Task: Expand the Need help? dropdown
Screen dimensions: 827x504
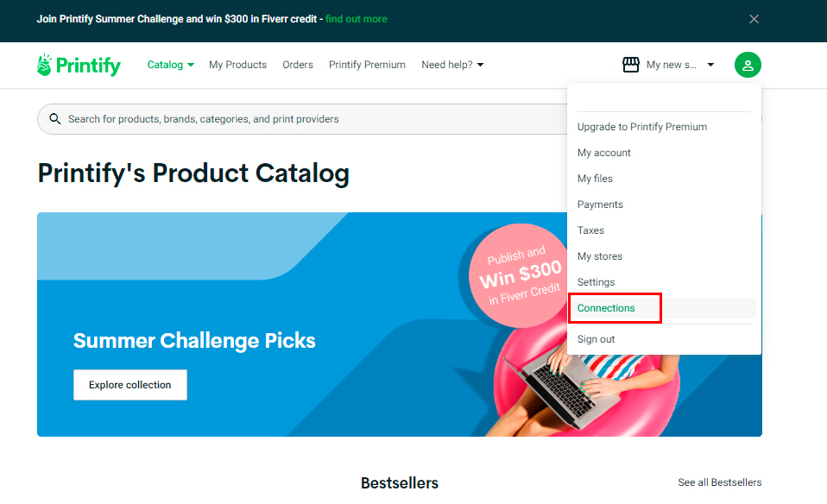Action: pos(452,65)
